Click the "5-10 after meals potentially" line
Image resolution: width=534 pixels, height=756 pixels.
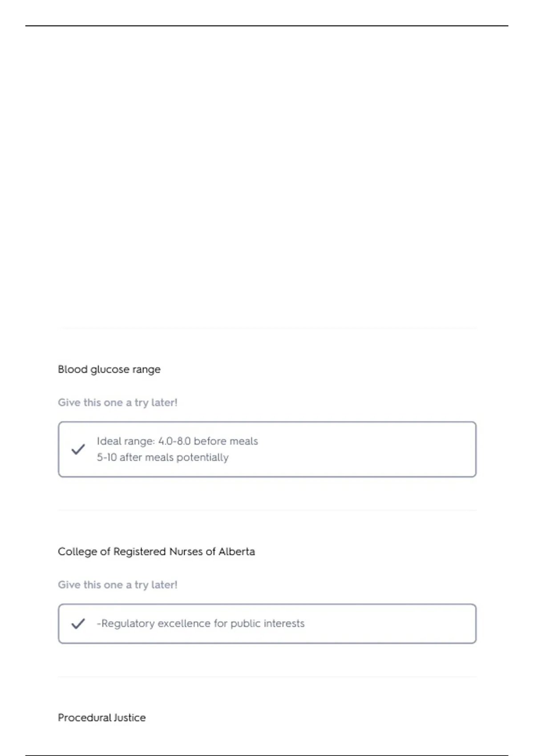(x=162, y=457)
